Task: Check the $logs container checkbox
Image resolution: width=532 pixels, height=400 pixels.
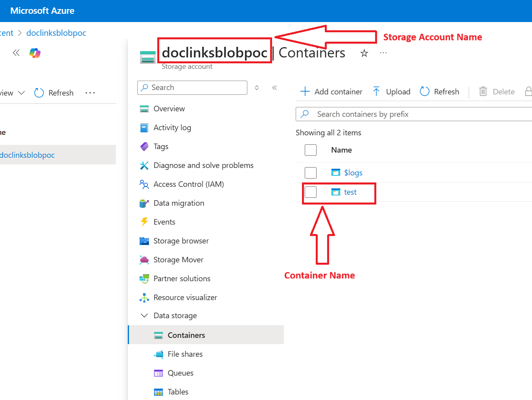Action: (x=311, y=173)
